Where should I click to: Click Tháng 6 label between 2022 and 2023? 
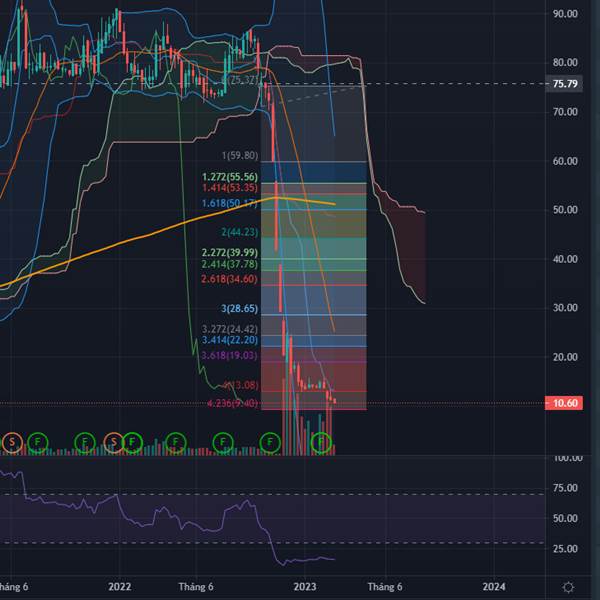tap(196, 587)
